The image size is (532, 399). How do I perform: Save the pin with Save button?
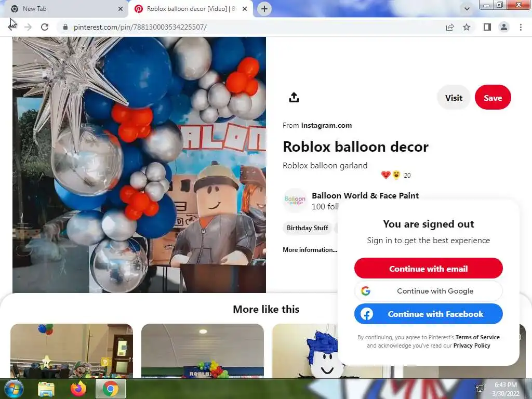point(493,98)
